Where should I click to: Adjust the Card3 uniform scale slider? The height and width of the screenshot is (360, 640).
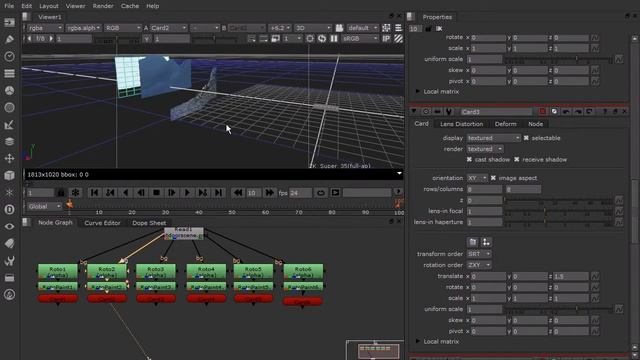(558, 309)
